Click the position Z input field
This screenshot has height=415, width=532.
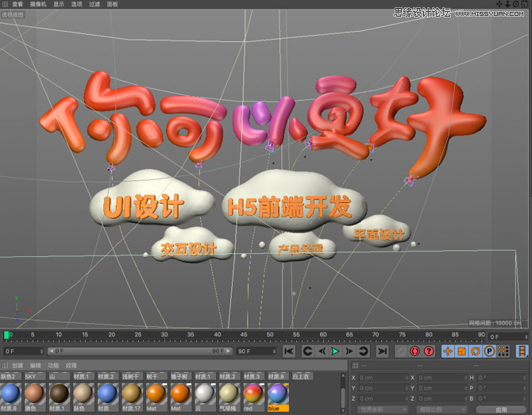[x=384, y=398]
